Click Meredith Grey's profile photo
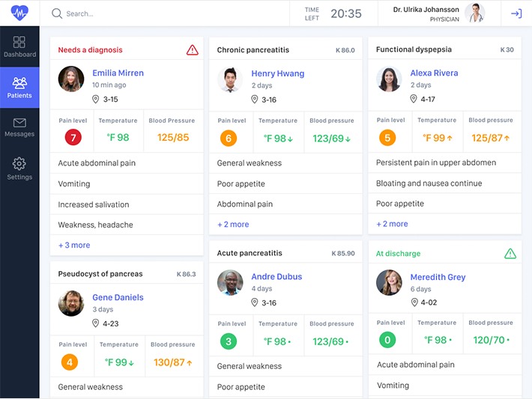 [x=389, y=283]
